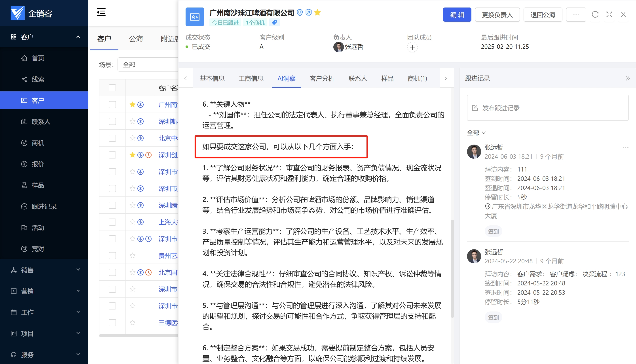Open the 报价 quotes section icon

[24, 164]
